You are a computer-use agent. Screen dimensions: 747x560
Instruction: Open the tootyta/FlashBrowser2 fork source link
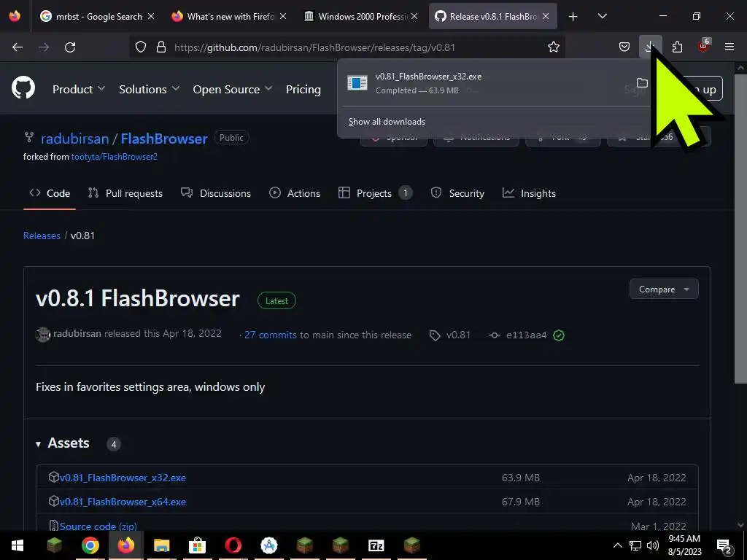pos(115,157)
